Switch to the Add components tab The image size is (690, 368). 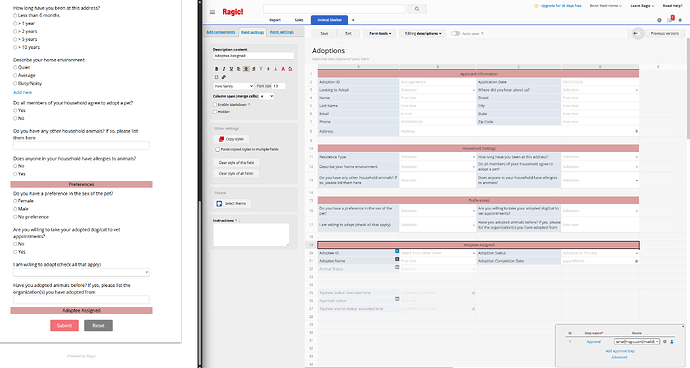click(x=221, y=32)
